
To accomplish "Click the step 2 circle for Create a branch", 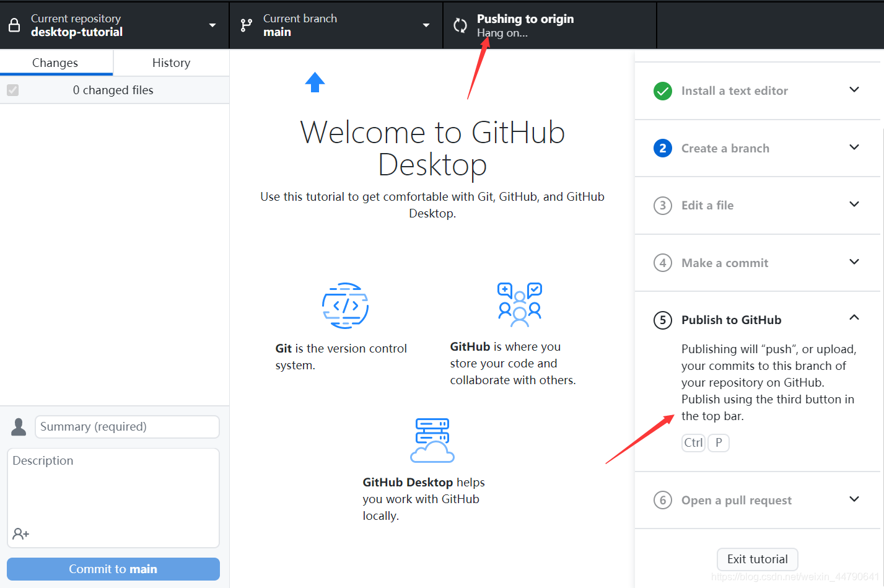I will click(663, 148).
